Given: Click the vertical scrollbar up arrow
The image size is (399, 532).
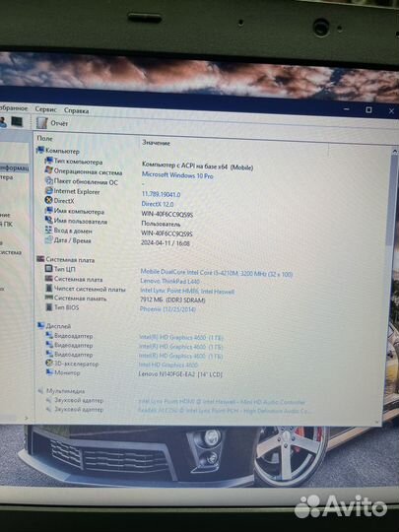Looking at the screenshot, I should [x=394, y=152].
